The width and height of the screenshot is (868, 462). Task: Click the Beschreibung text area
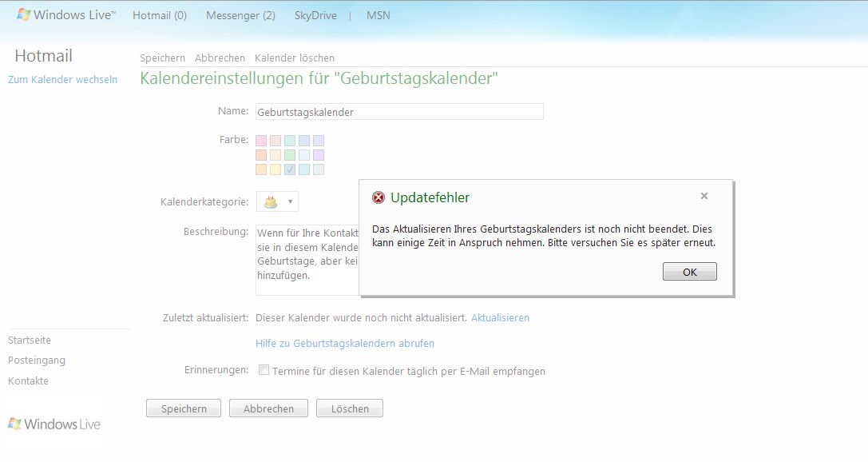pyautogui.click(x=307, y=260)
